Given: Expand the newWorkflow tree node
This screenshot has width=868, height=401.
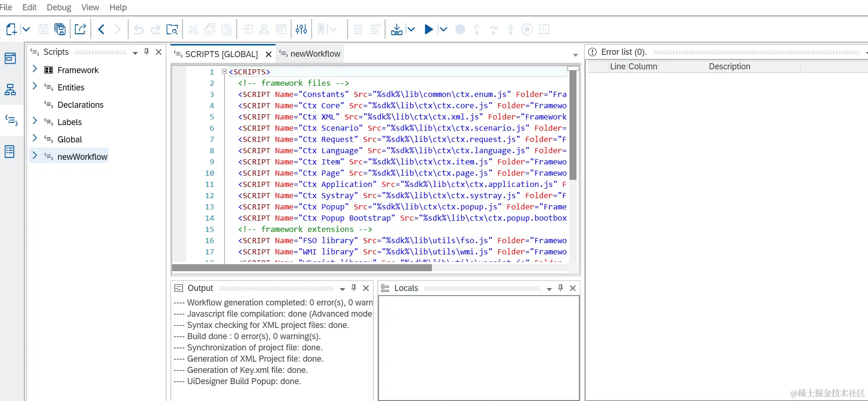Looking at the screenshot, I should (35, 155).
